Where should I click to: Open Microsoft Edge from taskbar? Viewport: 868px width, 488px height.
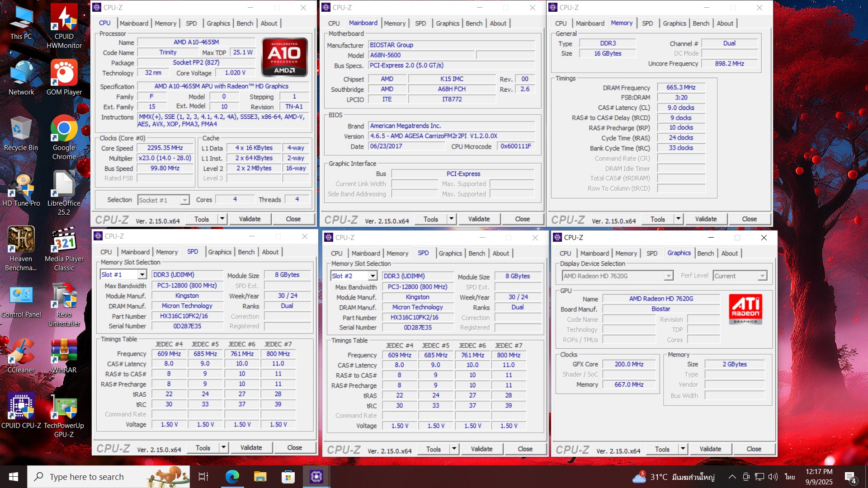pos(232,477)
